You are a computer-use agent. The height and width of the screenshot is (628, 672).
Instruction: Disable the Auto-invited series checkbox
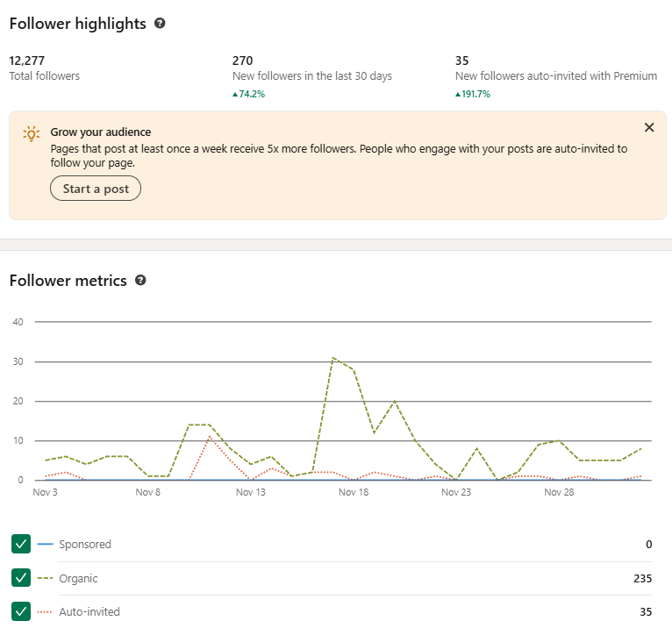coord(22,611)
